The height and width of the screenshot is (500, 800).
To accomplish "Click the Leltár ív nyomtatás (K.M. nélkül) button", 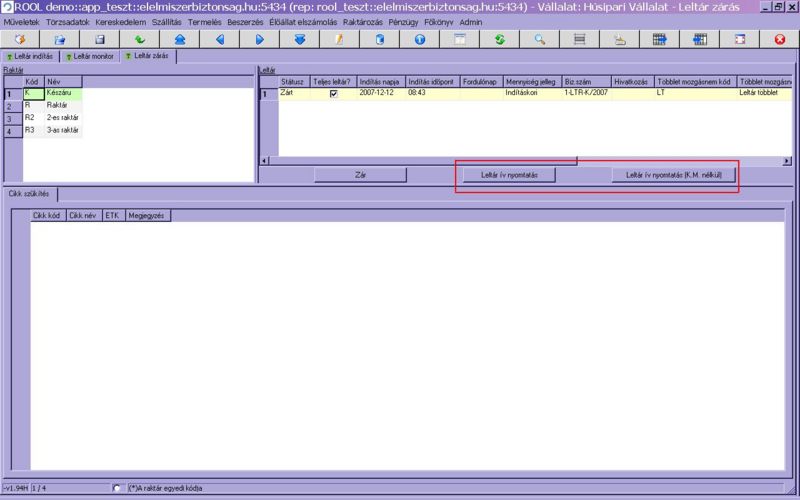I will 674,174.
